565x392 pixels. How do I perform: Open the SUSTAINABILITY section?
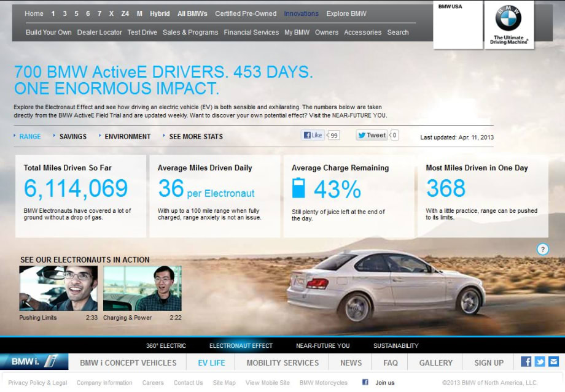click(396, 345)
